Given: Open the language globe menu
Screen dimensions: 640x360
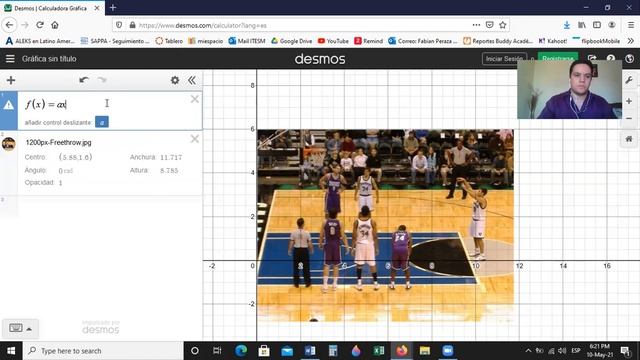Looking at the screenshot, I should point(629,59).
